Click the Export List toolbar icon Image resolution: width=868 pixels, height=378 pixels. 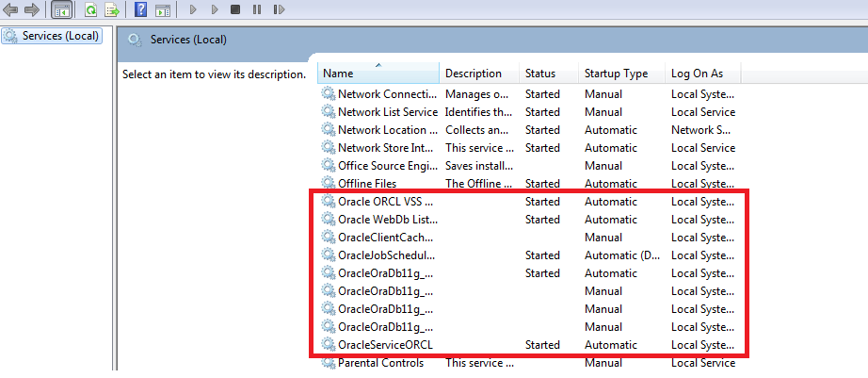[x=112, y=9]
